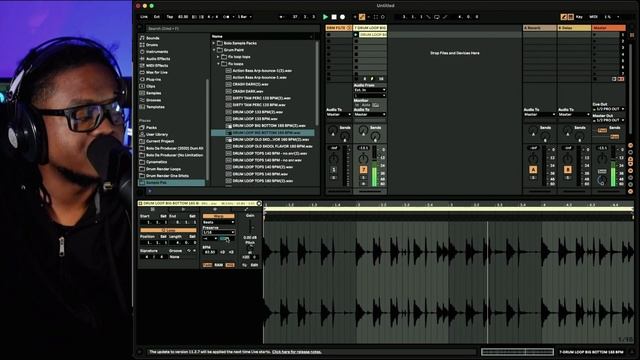Open Preserve 1/16 dropdown

(x=218, y=232)
